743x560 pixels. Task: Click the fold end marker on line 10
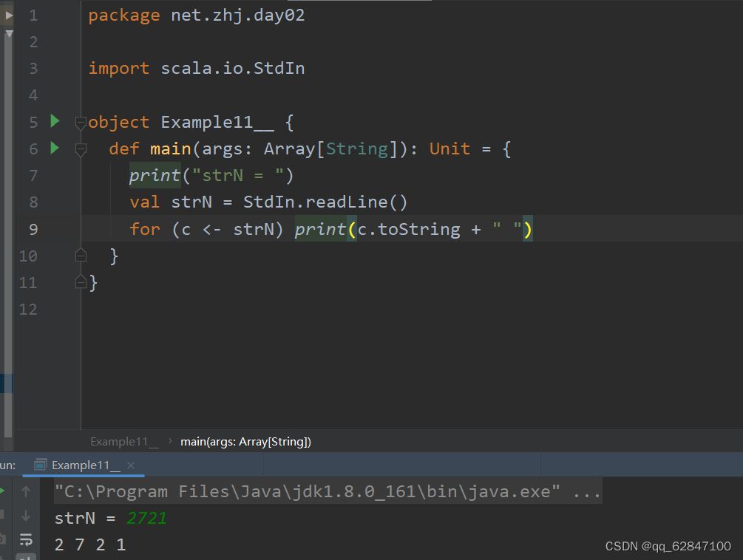pos(81,256)
